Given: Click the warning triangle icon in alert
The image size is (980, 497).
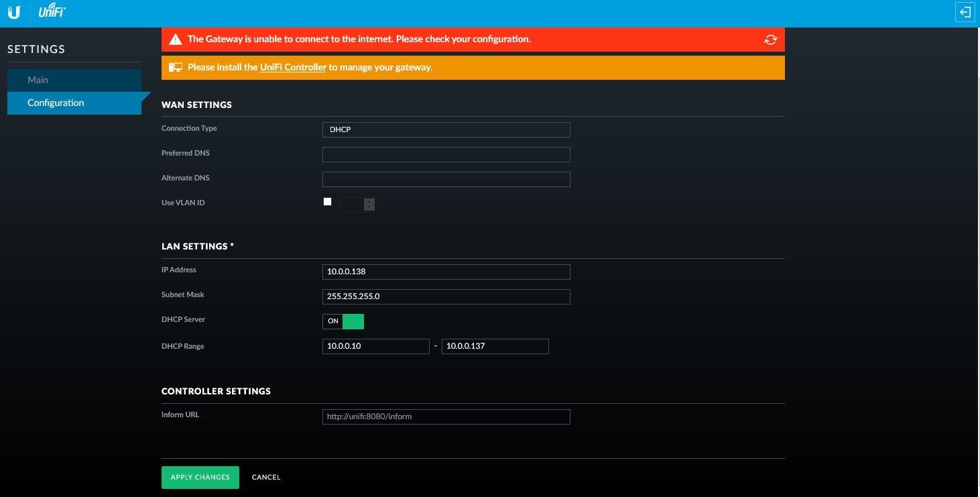Looking at the screenshot, I should pyautogui.click(x=175, y=40).
